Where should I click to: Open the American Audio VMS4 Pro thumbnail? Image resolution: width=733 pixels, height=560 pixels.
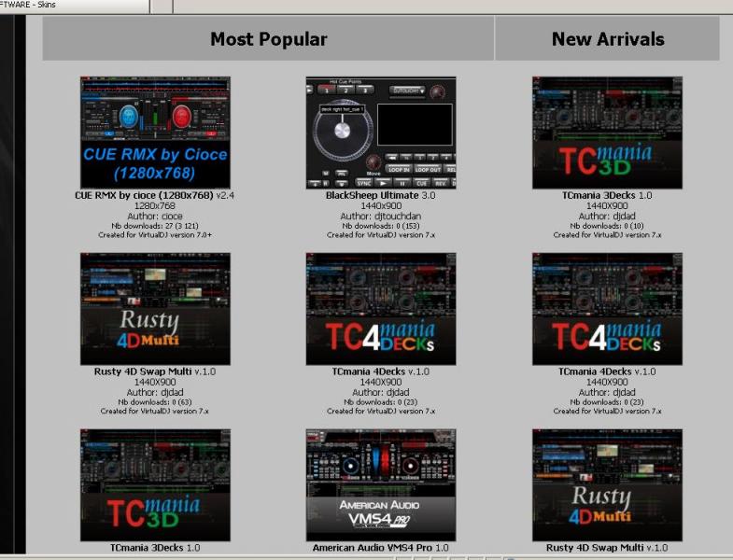click(381, 485)
